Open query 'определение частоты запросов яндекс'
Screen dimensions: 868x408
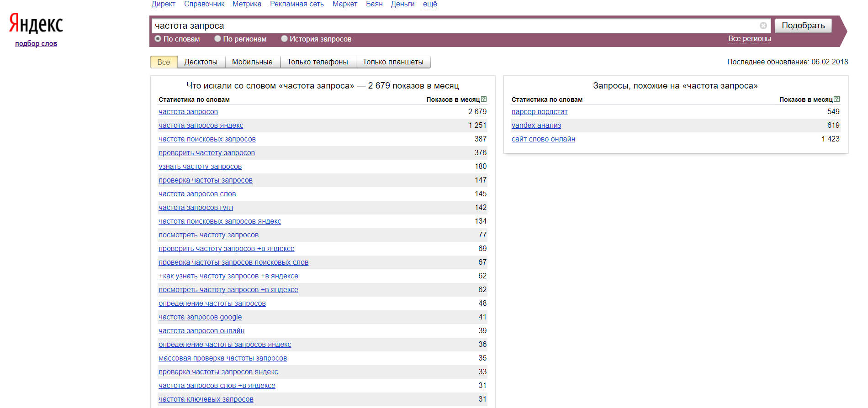[225, 345]
